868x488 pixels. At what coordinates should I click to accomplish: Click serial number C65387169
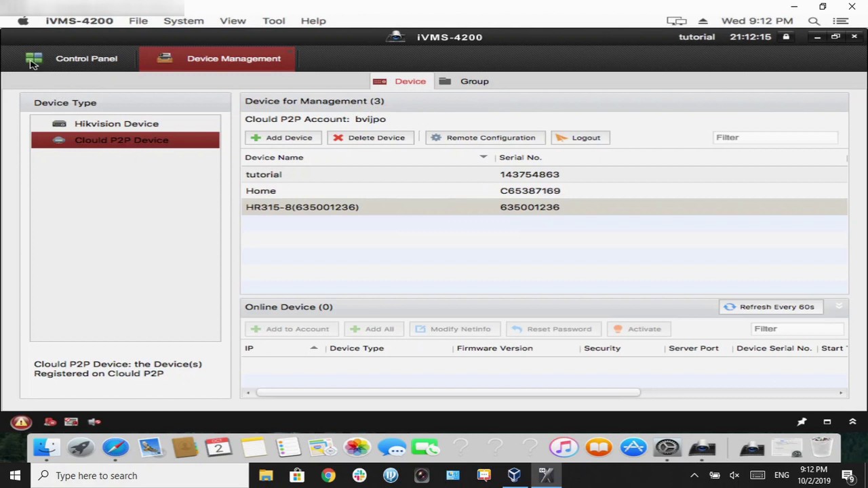pyautogui.click(x=530, y=190)
